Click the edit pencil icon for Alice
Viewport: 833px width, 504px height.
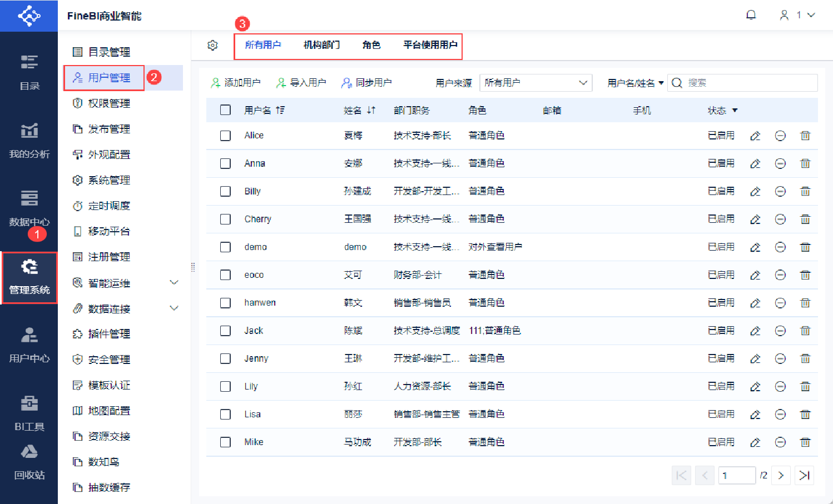pyautogui.click(x=755, y=136)
